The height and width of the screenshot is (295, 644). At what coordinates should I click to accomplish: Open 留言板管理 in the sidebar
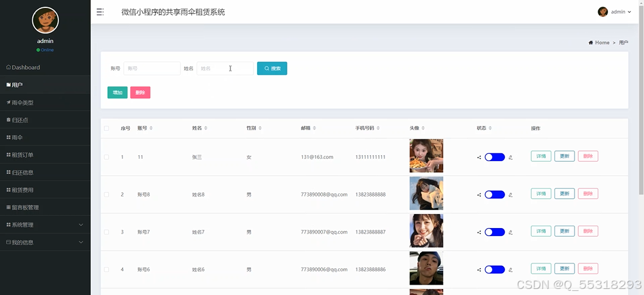[x=45, y=207]
